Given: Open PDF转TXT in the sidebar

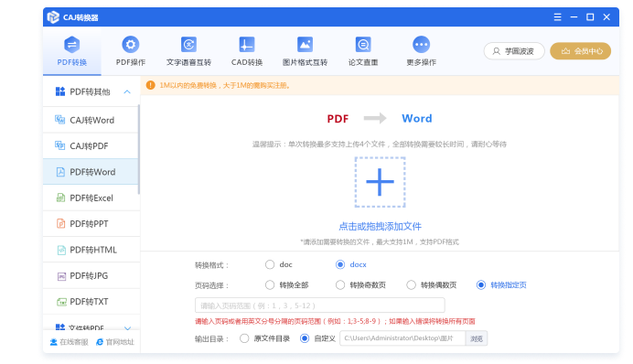Looking at the screenshot, I should tap(91, 302).
